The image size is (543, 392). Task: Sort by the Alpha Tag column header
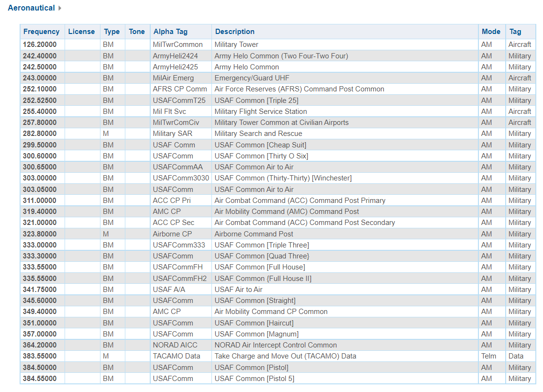tap(170, 32)
